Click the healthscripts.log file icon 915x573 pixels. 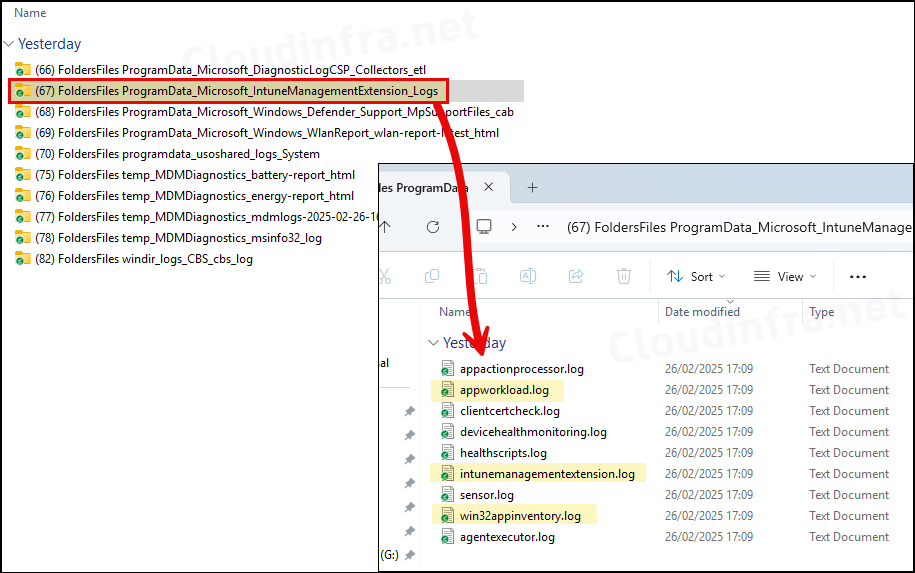(x=447, y=452)
